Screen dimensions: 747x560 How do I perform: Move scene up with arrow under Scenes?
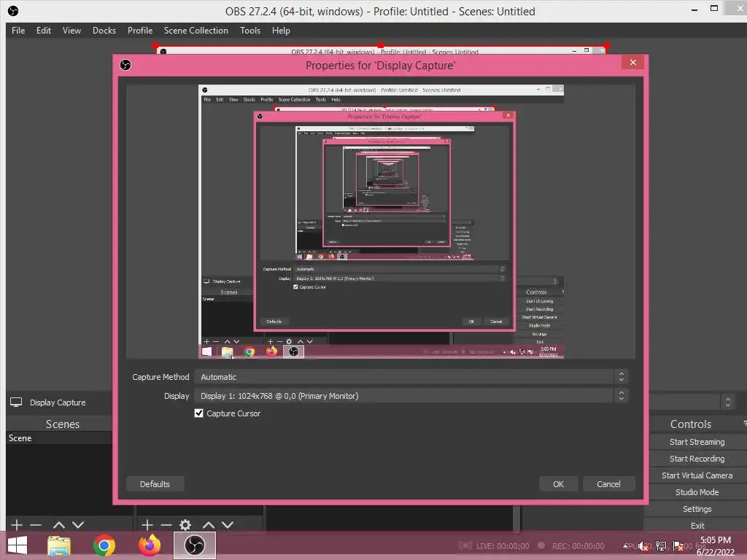[59, 525]
